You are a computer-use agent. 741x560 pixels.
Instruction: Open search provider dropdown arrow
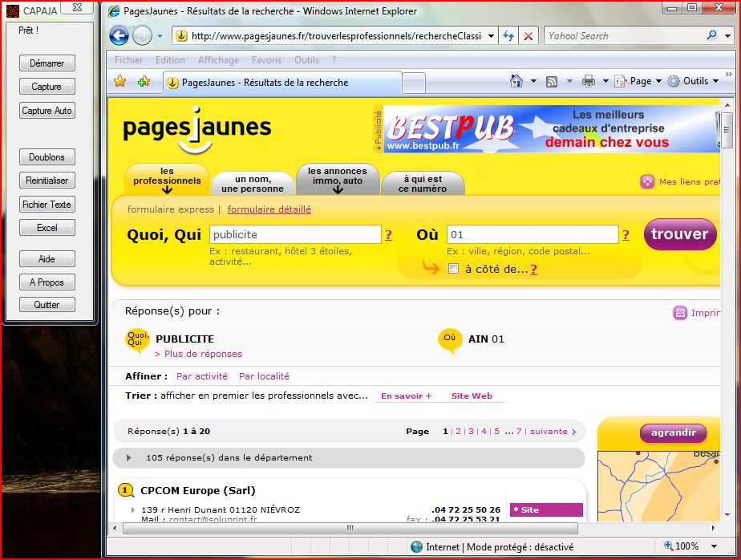(728, 36)
